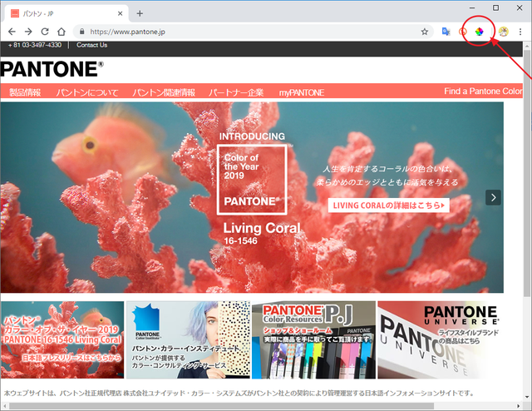Close the パントン - JP tab
Screen dimensions: 532x411
(x=121, y=12)
